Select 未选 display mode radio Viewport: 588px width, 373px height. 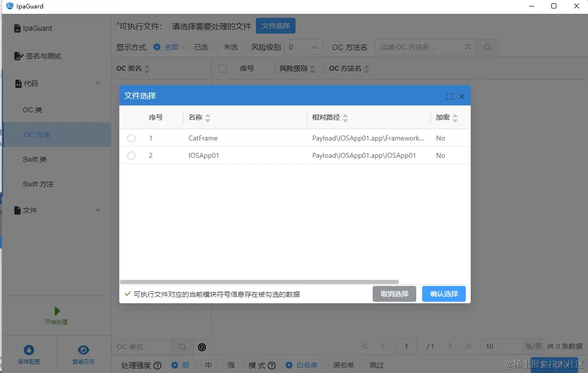click(216, 47)
